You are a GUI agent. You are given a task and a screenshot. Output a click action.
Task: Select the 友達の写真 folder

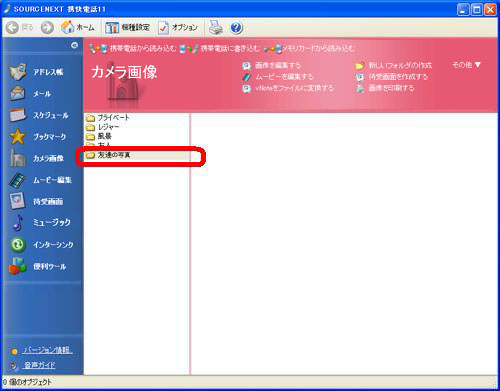click(x=108, y=155)
